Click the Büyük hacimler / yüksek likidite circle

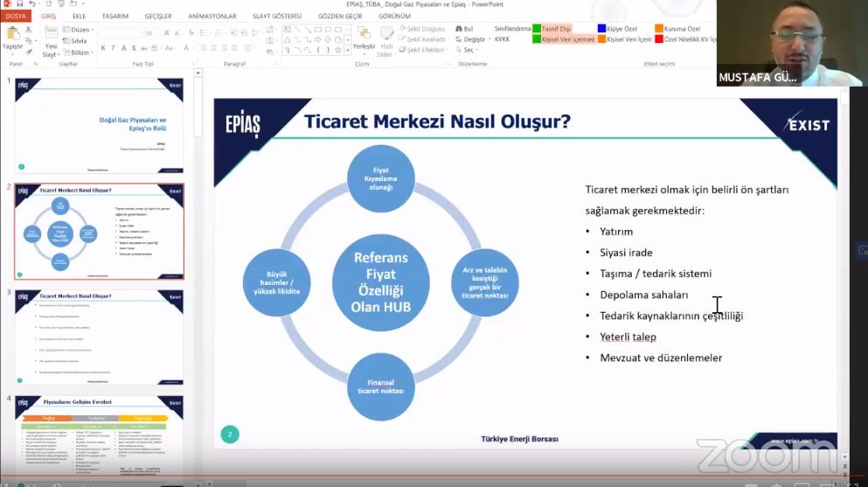(x=277, y=282)
